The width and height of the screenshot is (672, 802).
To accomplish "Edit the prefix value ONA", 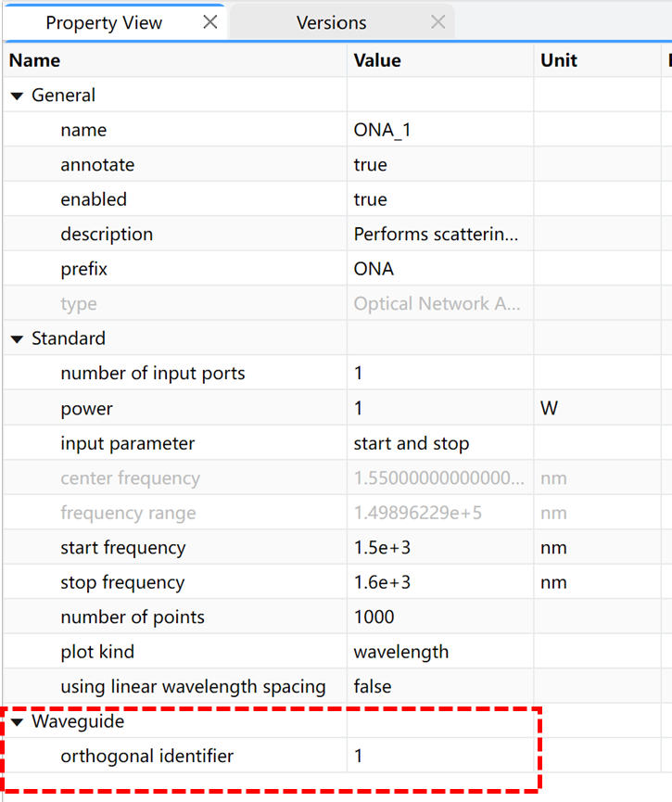I will coord(440,269).
